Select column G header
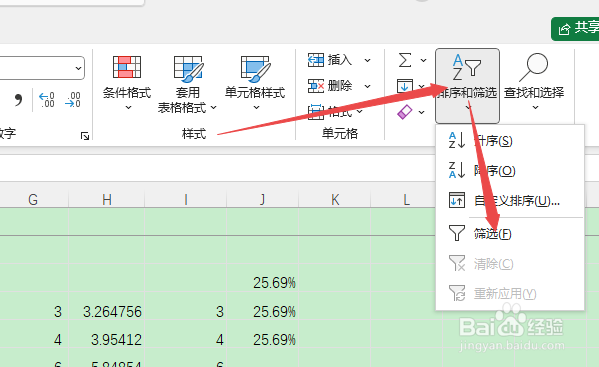The width and height of the screenshot is (599, 367). point(34,199)
